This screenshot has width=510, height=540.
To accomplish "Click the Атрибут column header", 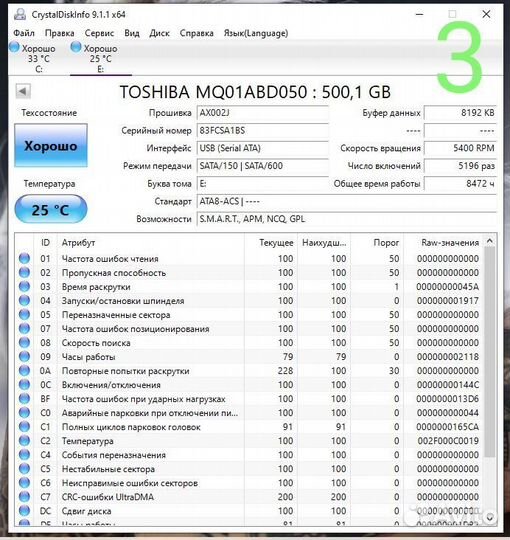I will 151,242.
